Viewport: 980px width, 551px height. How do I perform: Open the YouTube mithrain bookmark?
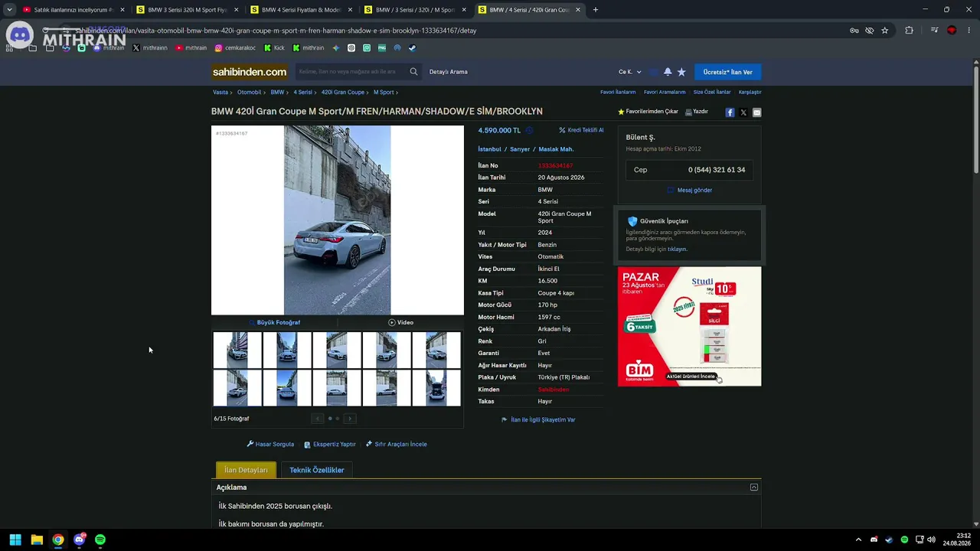191,48
